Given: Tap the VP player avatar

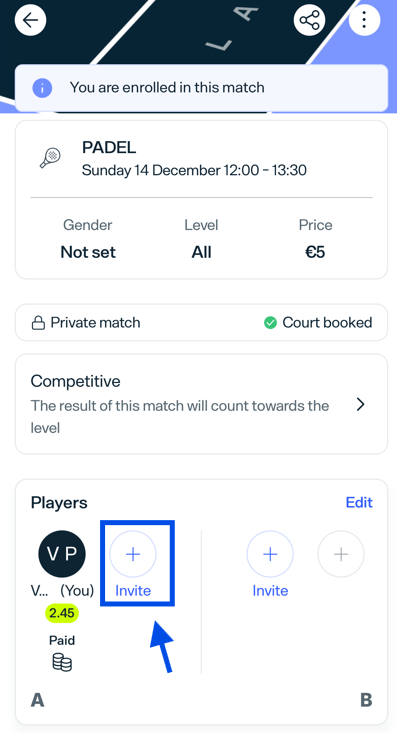Looking at the screenshot, I should click(62, 554).
